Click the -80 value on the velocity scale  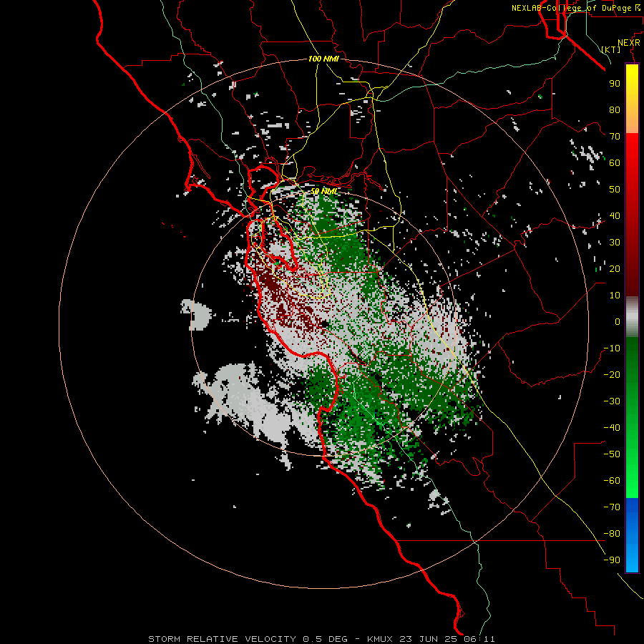tap(612, 534)
